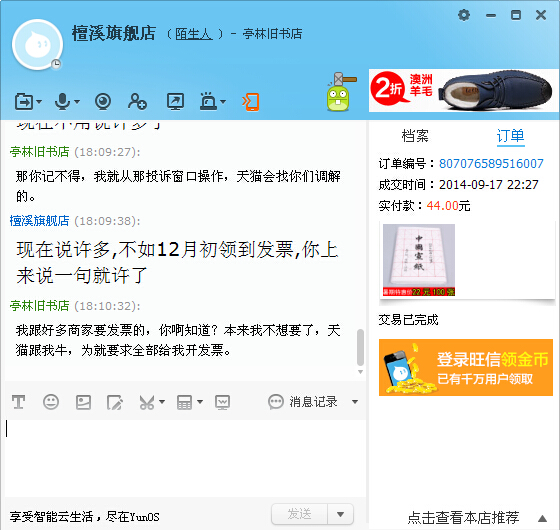560x530 pixels.
Task: Click the 发送 send button
Action: pyautogui.click(x=299, y=514)
